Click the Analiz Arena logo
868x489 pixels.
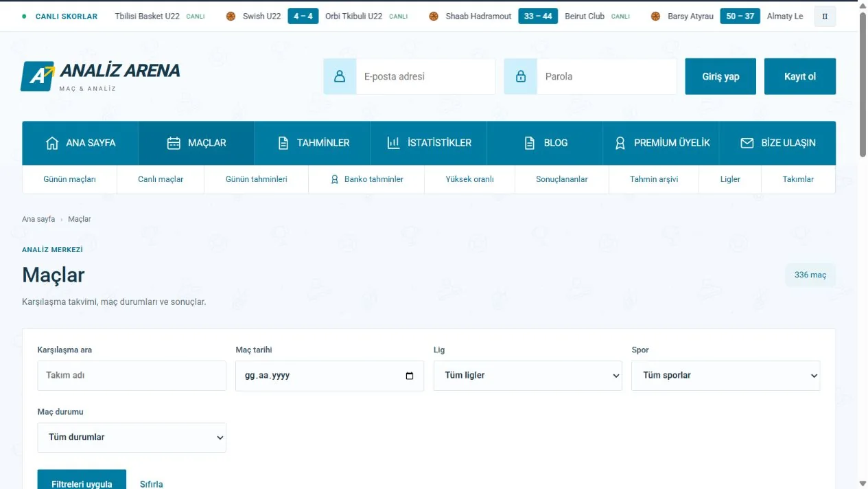101,76
